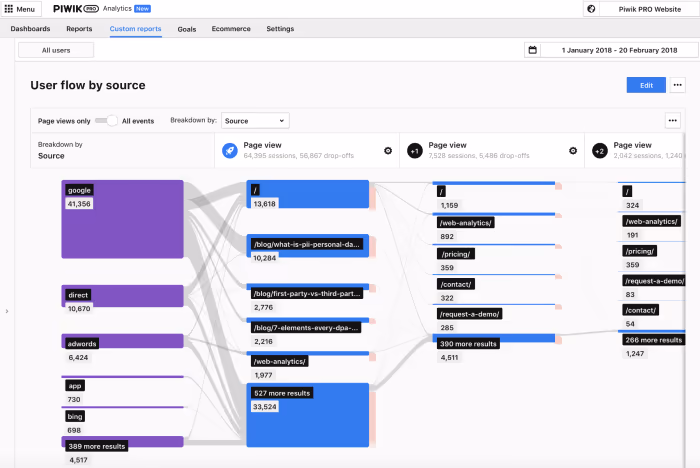Click the Menu button
The height and width of the screenshot is (468, 700).
pos(21,9)
